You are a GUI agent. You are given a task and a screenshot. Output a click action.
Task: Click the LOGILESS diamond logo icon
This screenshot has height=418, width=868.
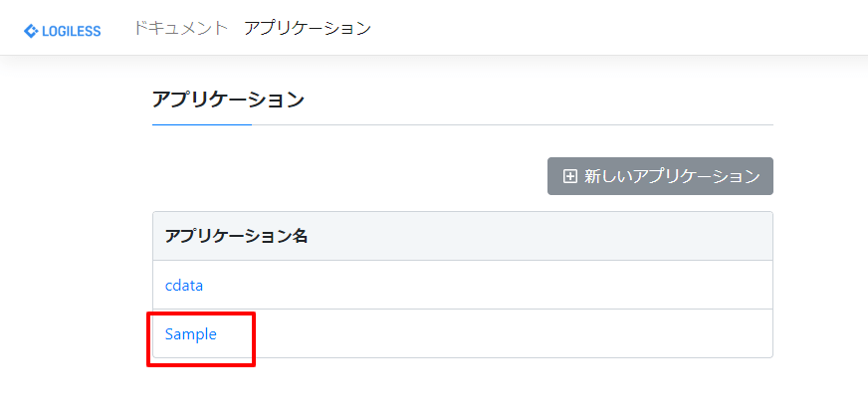click(31, 31)
